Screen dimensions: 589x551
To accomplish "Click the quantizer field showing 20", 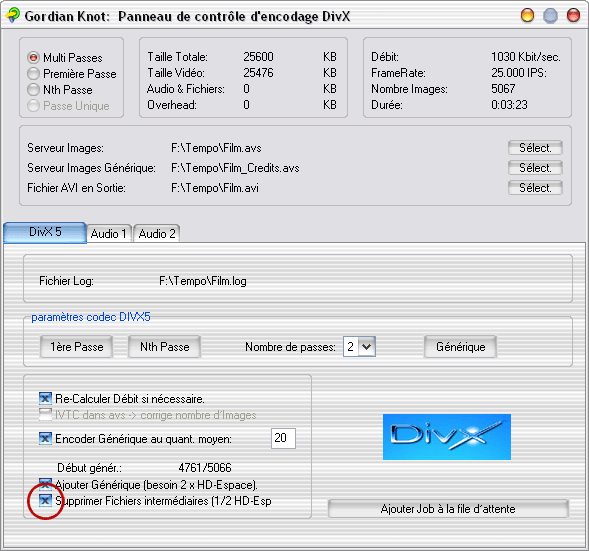I will coord(283,438).
